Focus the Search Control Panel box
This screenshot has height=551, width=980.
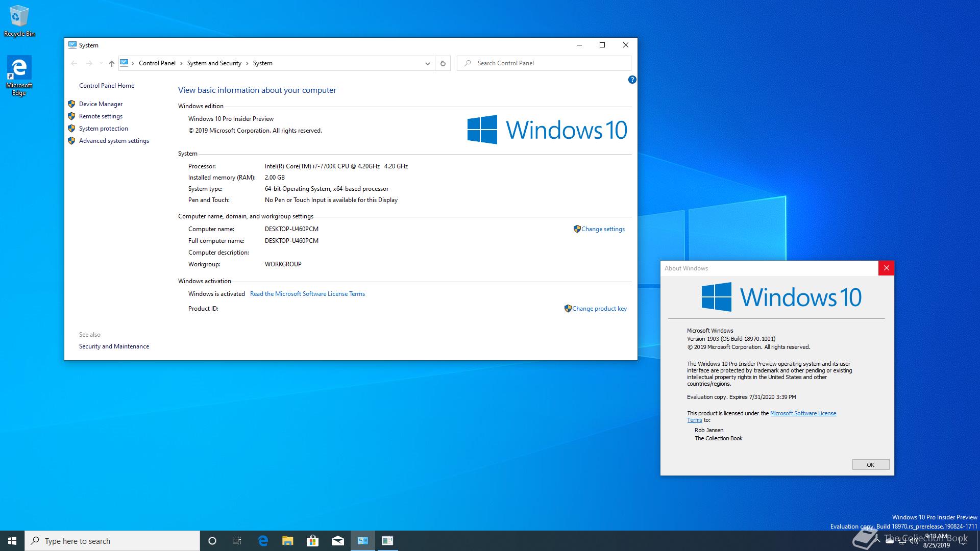pos(544,63)
